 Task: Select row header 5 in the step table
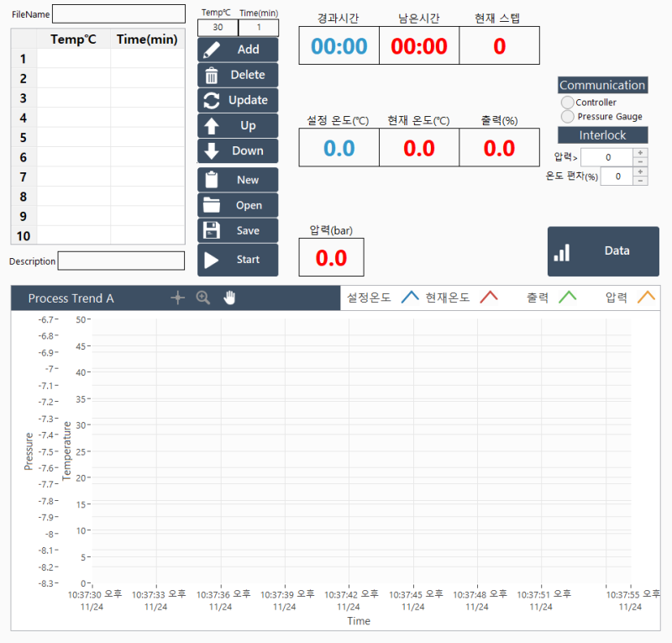tap(24, 138)
